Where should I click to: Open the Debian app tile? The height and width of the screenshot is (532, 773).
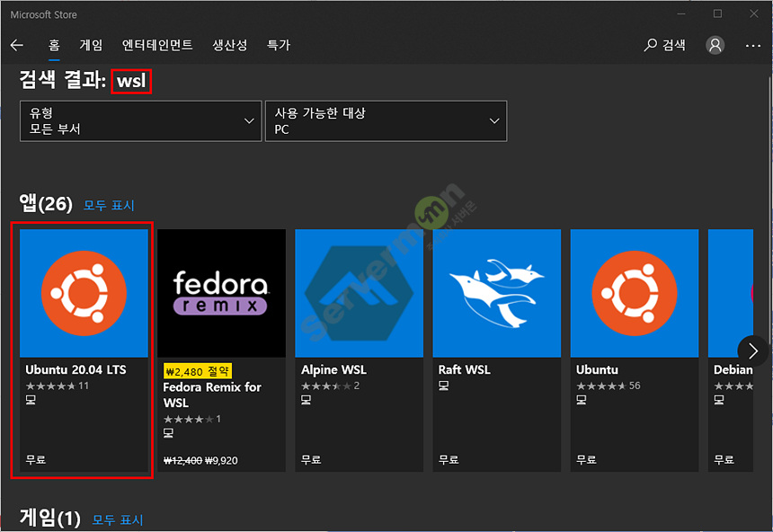pyautogui.click(x=731, y=350)
